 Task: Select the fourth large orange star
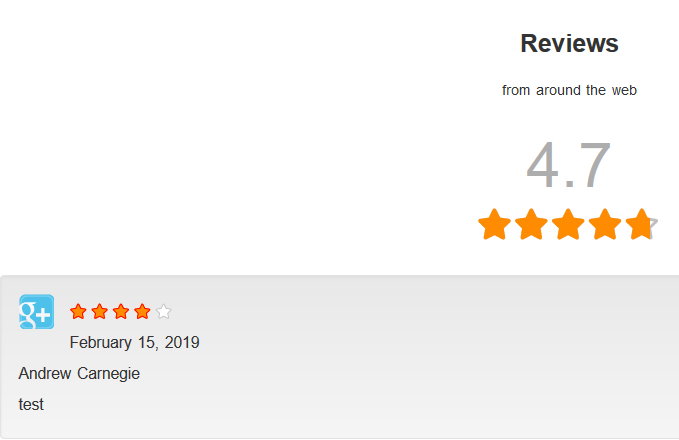tap(605, 225)
